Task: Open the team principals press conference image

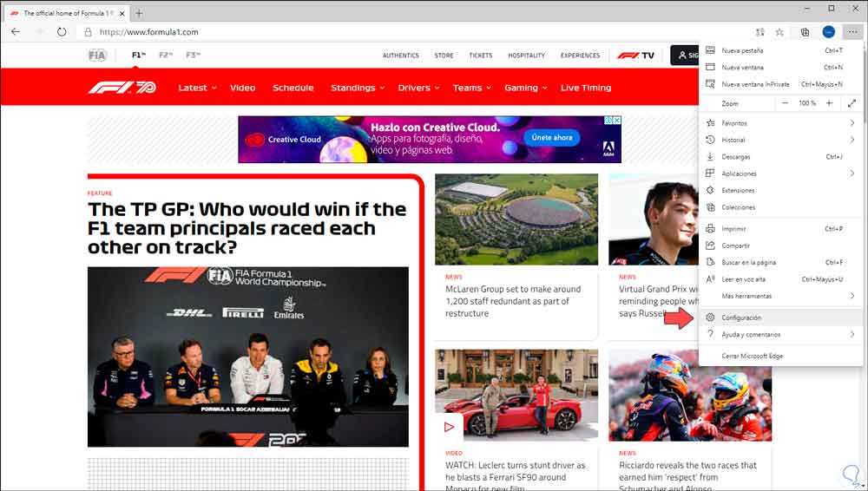Action: pyautogui.click(x=248, y=357)
